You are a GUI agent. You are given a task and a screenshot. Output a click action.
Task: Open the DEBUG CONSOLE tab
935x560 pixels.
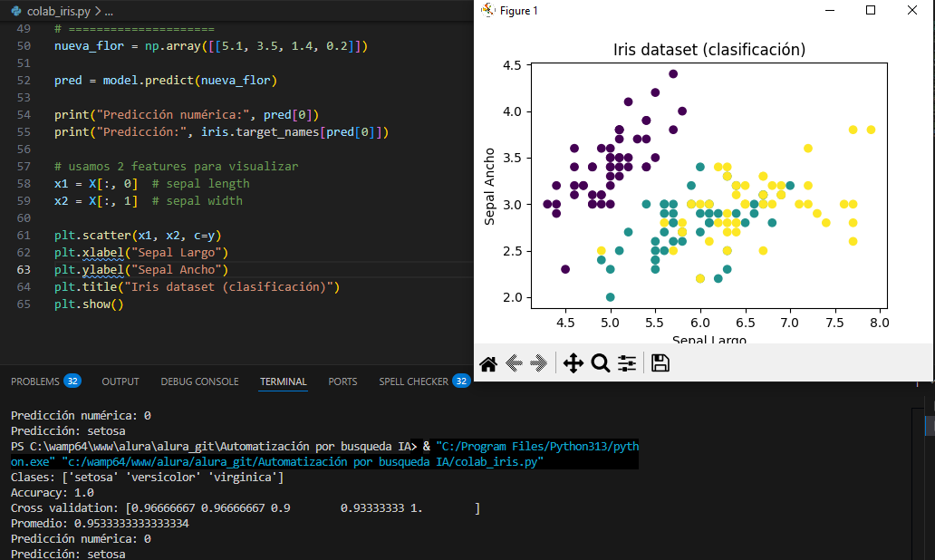click(199, 381)
